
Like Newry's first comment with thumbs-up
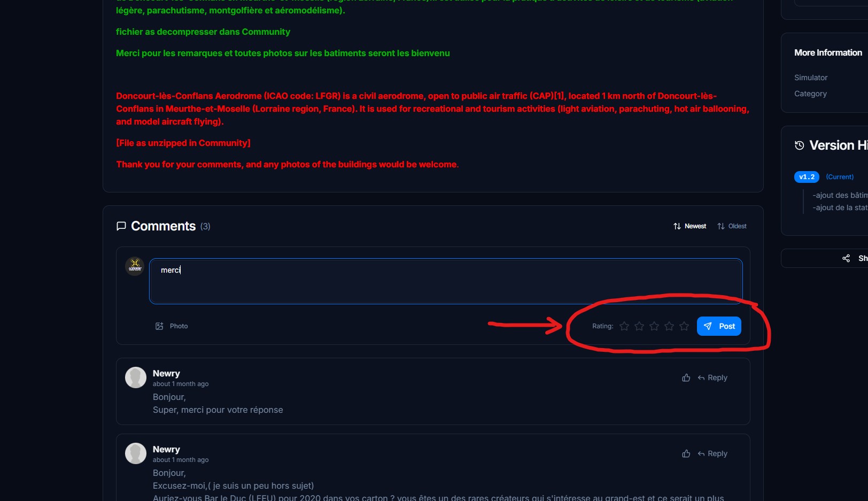686,377
